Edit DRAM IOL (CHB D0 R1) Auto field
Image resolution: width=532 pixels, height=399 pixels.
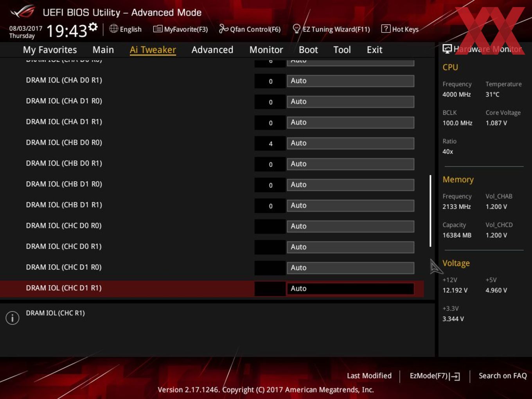point(350,164)
